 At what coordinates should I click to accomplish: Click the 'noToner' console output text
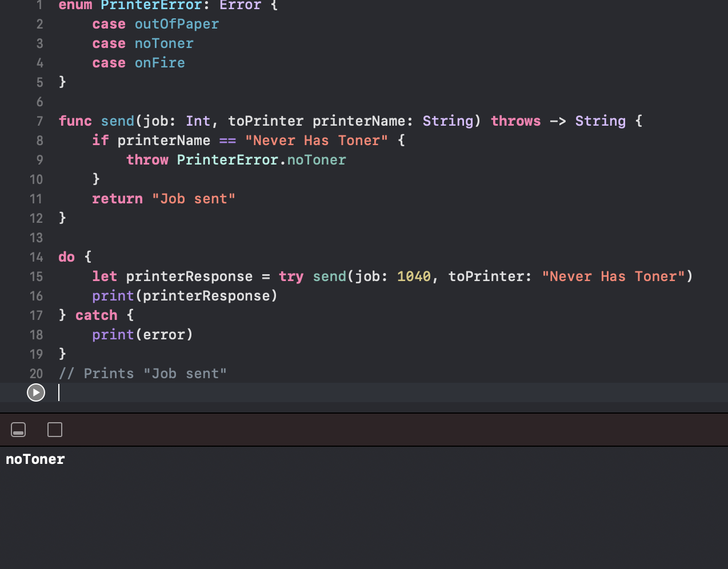(35, 459)
